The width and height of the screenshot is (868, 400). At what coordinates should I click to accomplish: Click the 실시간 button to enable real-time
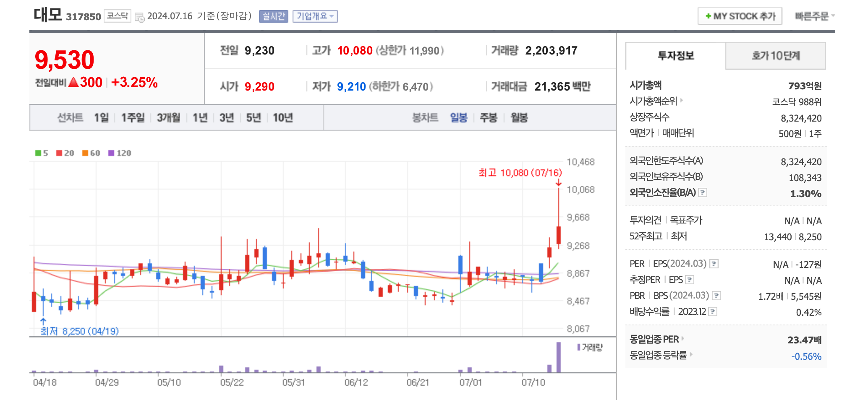point(273,16)
